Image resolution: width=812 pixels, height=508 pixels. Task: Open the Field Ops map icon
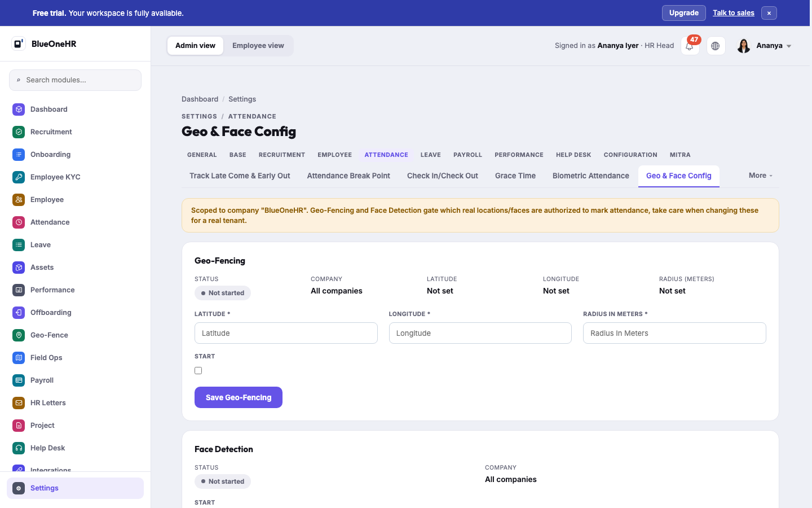(x=19, y=358)
